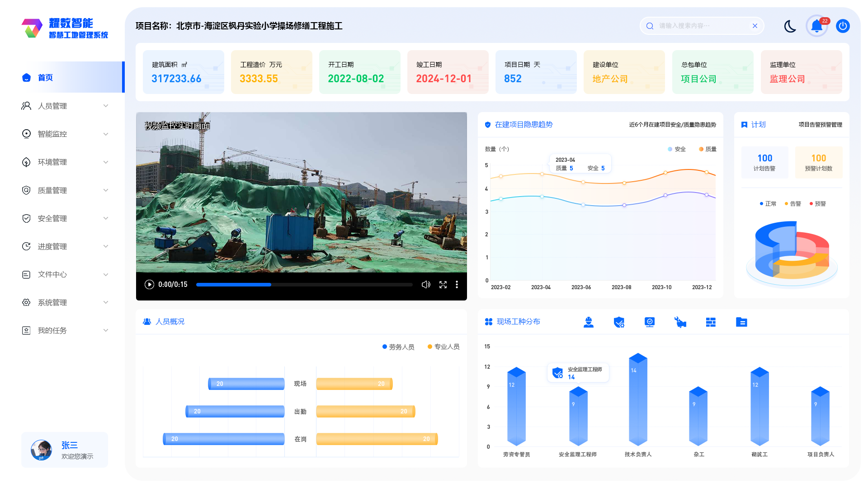Click the video progress bar
The height and width of the screenshot is (488, 868).
[x=304, y=285]
